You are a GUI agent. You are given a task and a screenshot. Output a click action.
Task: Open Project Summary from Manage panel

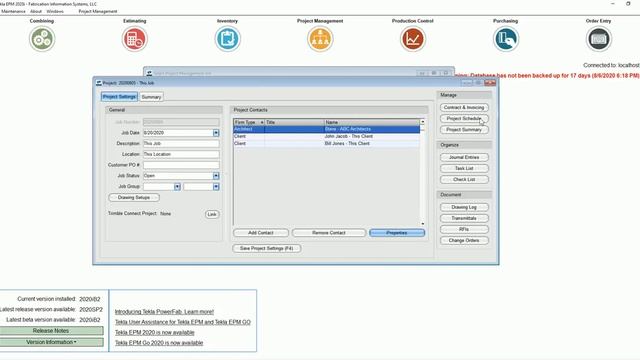click(x=464, y=129)
